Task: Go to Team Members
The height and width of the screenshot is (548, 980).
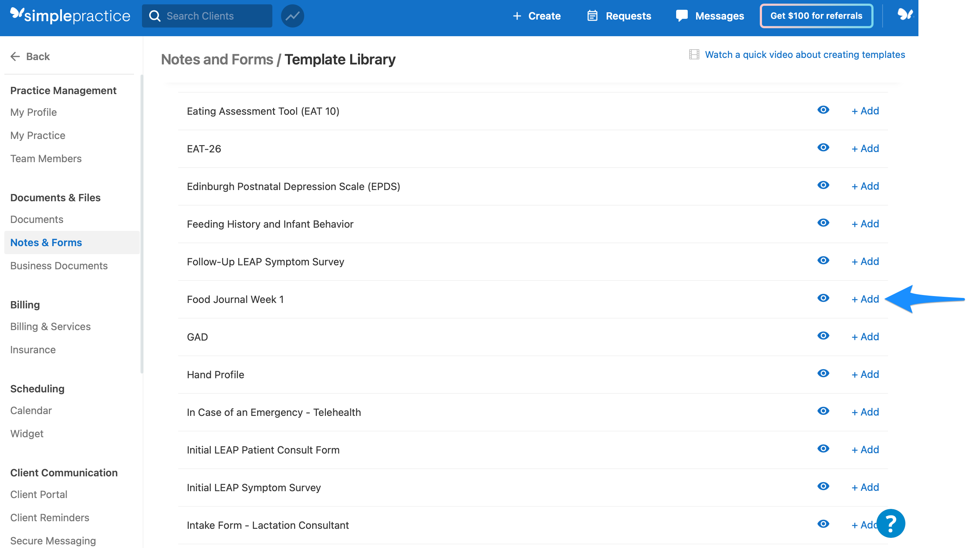Action: coord(46,159)
